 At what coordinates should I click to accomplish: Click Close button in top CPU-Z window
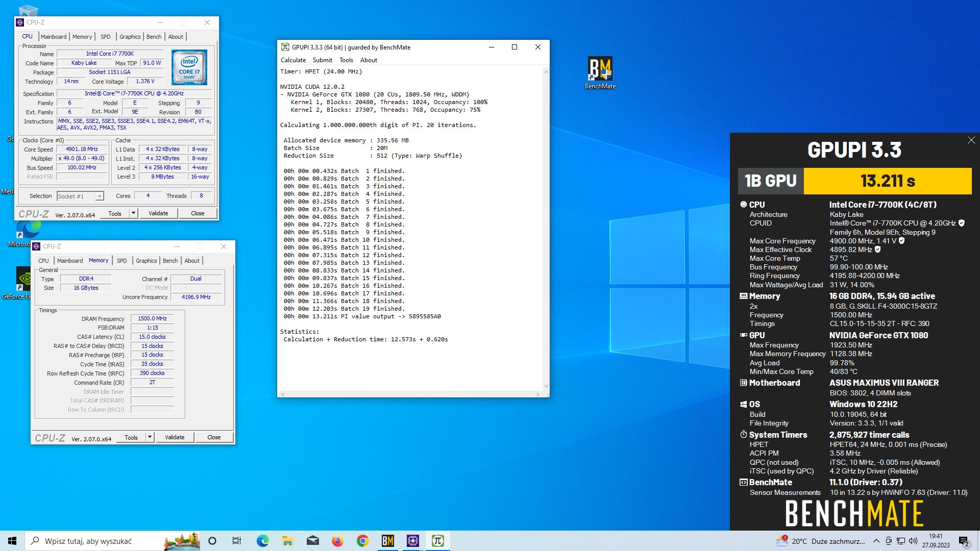198,213
